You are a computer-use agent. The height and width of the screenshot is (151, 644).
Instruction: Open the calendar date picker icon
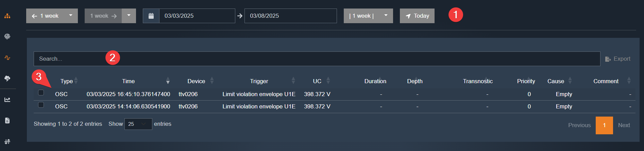click(151, 16)
